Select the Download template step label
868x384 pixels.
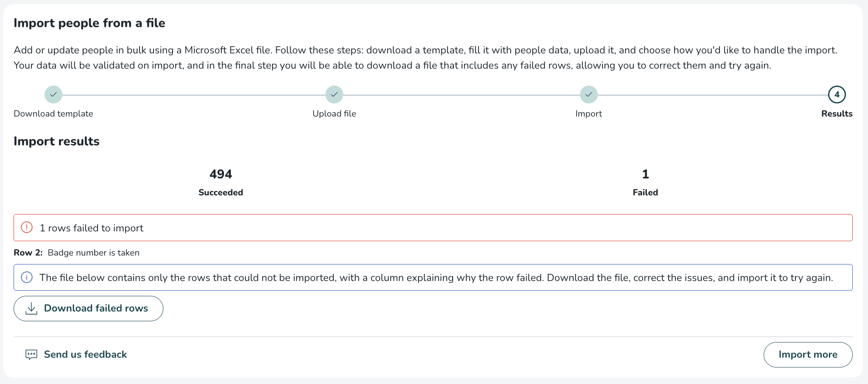pyautogui.click(x=53, y=114)
